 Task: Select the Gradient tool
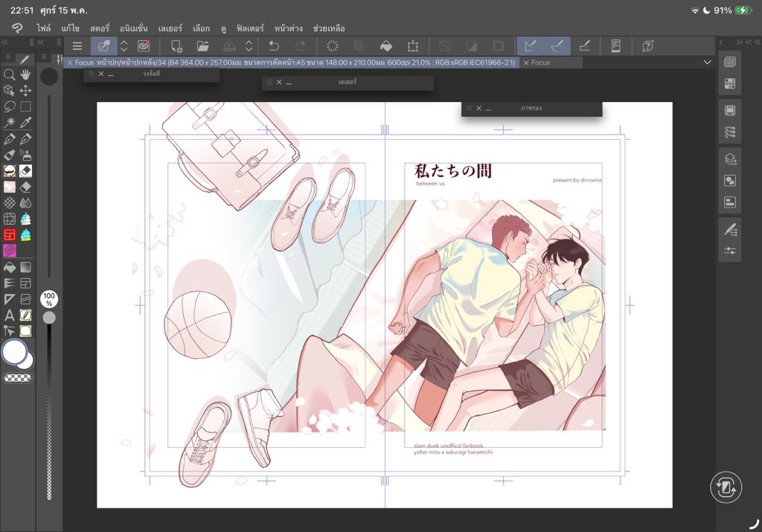tap(25, 267)
